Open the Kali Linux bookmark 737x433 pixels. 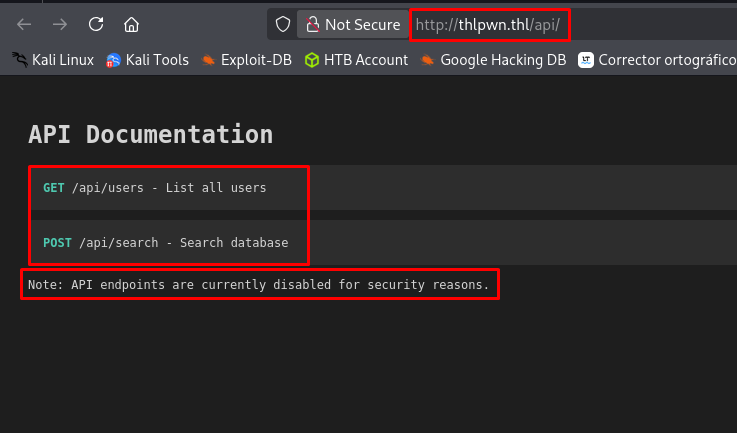53,60
